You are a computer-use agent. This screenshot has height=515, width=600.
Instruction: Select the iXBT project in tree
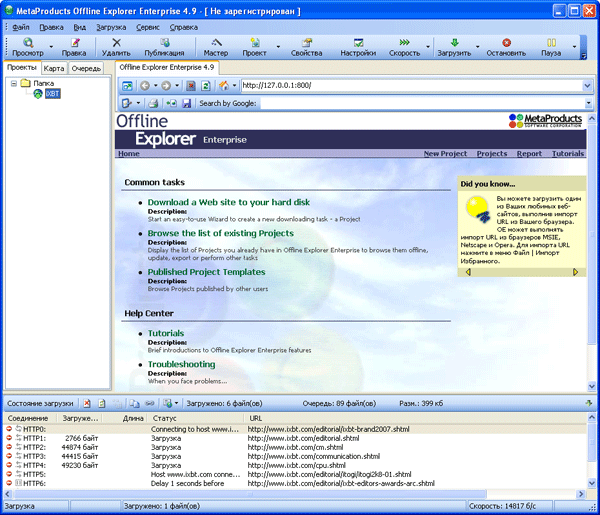(x=52, y=93)
